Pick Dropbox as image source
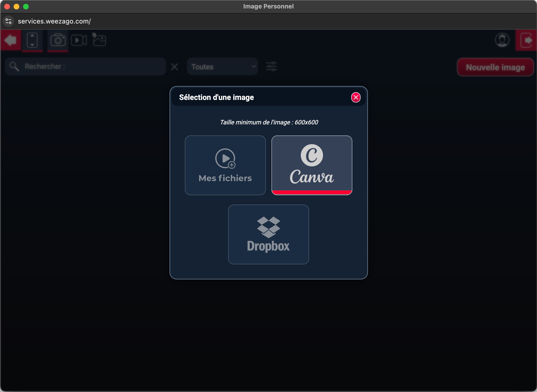The image size is (537, 392). [x=268, y=234]
